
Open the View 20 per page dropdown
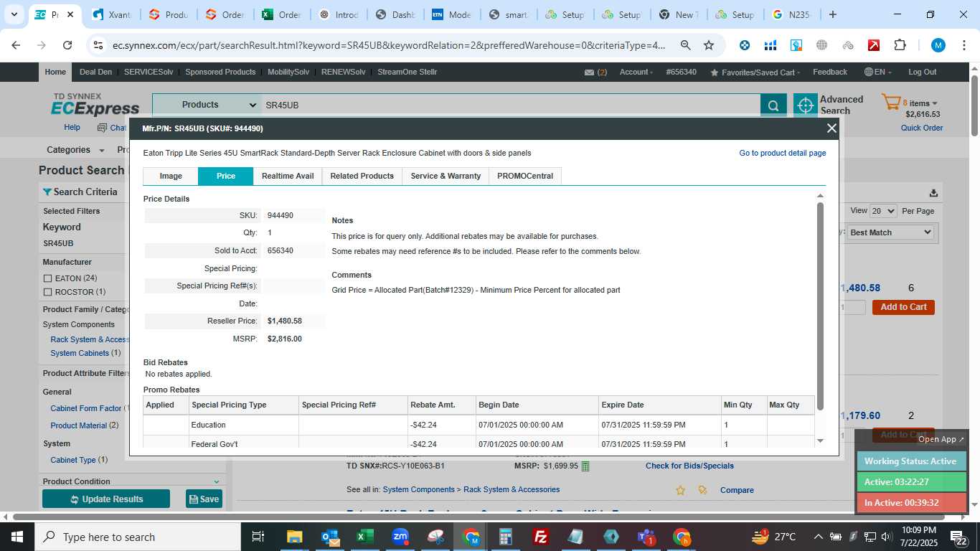(x=883, y=211)
